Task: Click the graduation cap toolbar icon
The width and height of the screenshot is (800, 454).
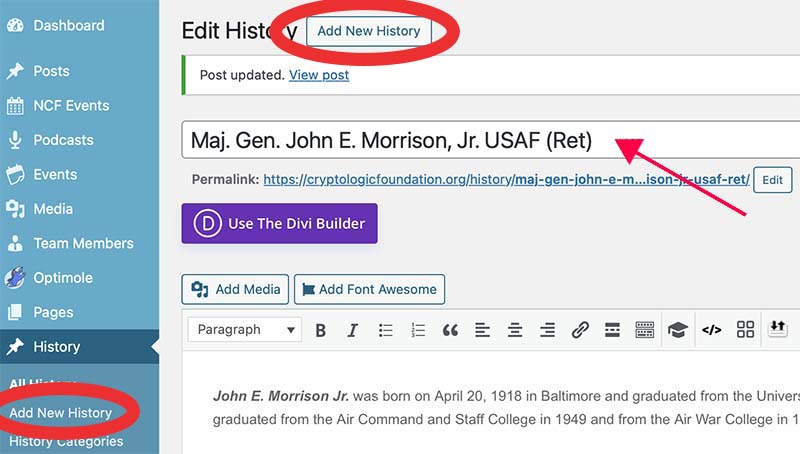Action: [x=678, y=330]
